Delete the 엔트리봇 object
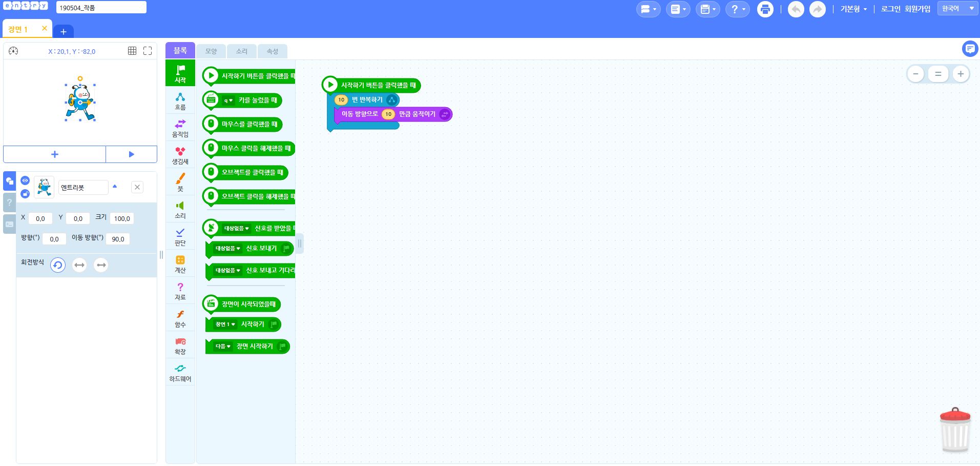 [x=137, y=187]
